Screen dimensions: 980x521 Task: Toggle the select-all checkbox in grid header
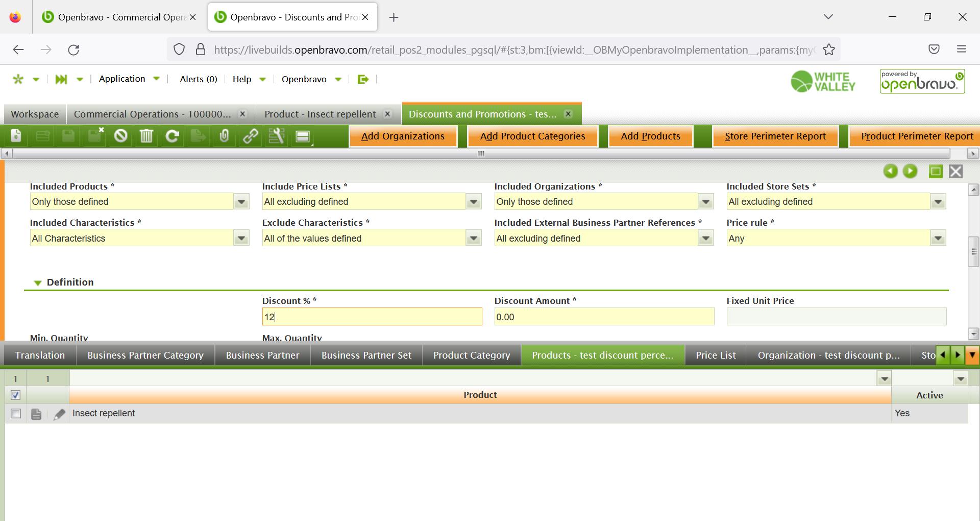coord(16,395)
